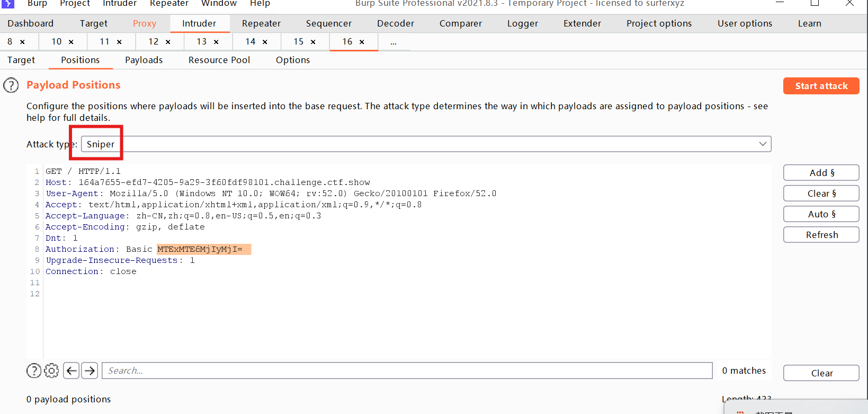
Task: Close Intruder tab 11
Action: [x=119, y=42]
